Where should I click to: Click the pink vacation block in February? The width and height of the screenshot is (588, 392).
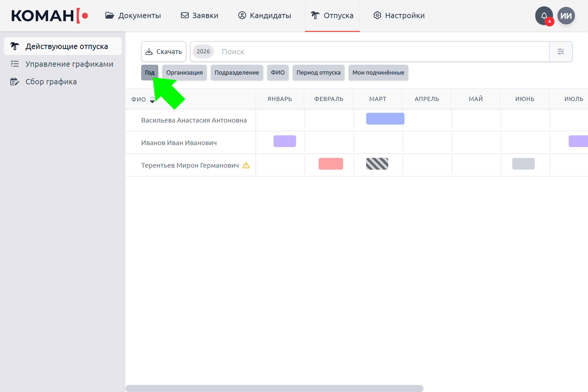(x=331, y=164)
